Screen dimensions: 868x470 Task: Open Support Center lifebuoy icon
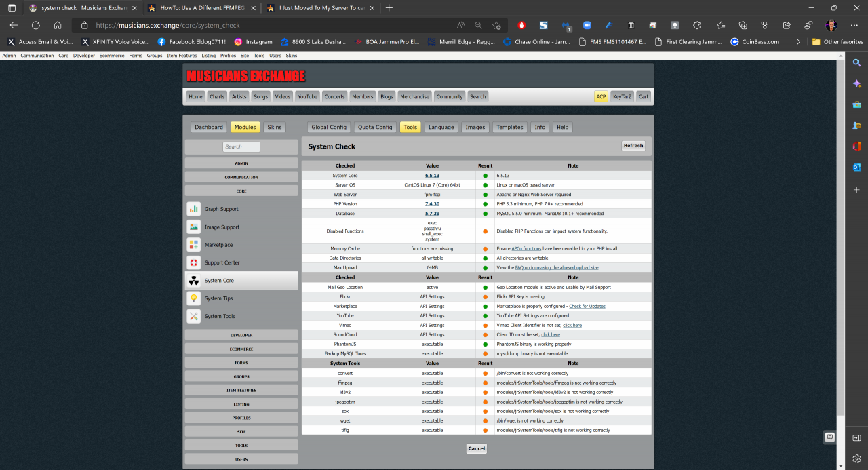pyautogui.click(x=194, y=262)
